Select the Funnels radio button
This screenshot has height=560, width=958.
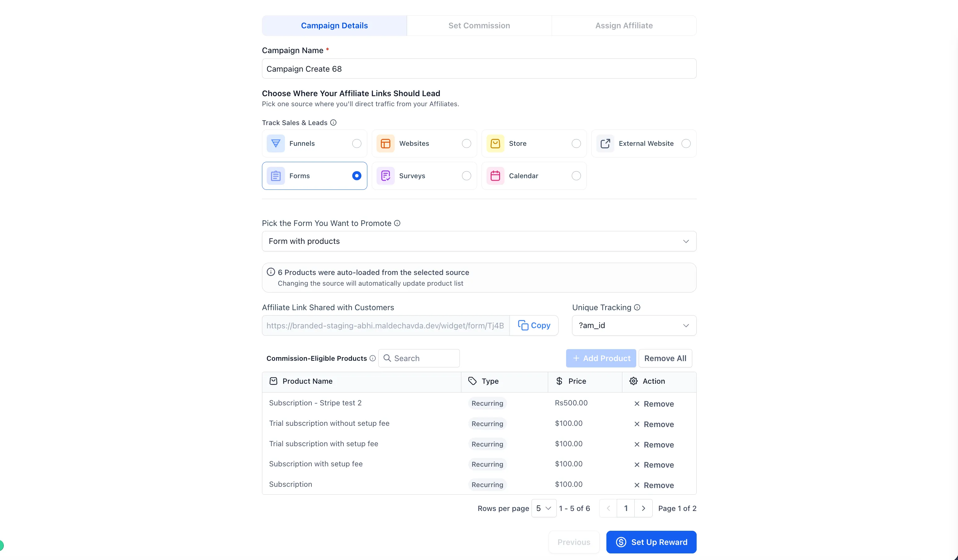[357, 143]
